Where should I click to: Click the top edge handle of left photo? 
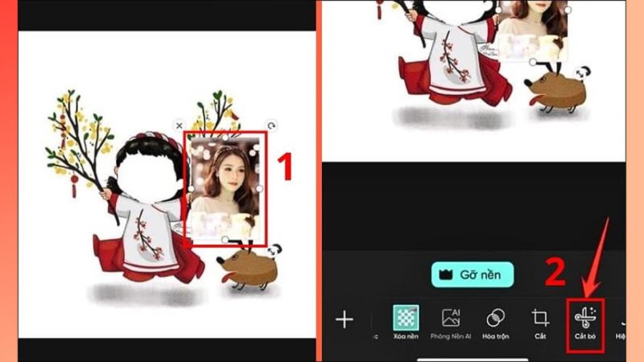click(x=225, y=138)
